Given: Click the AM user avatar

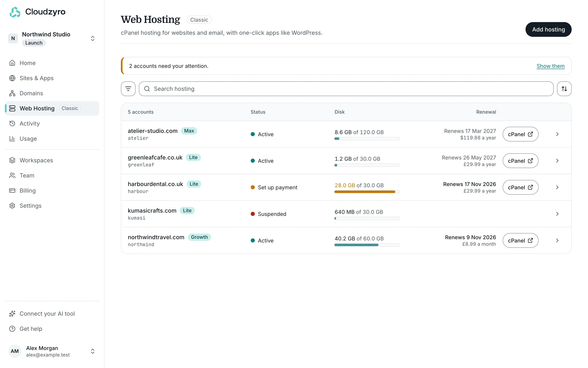Looking at the screenshot, I should (14, 351).
